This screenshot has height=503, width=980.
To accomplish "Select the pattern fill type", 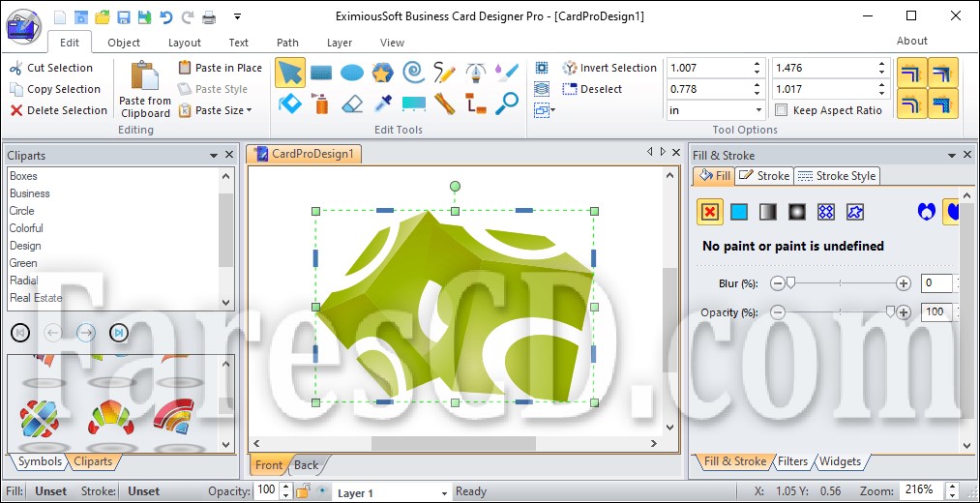I will coord(825,212).
